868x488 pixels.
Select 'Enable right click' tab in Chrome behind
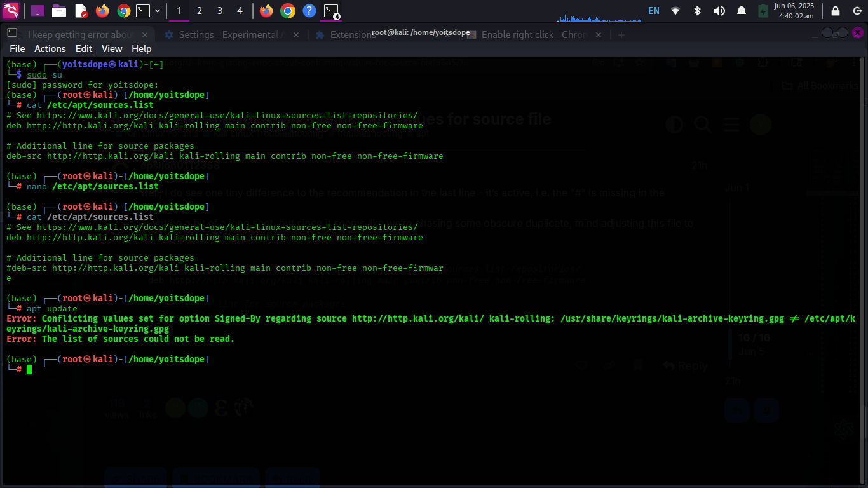tap(534, 35)
